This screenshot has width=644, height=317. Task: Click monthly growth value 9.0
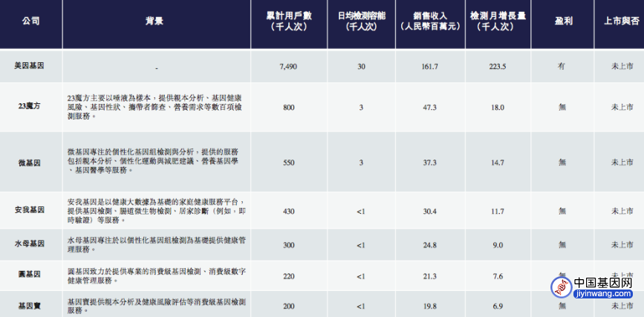pos(498,245)
